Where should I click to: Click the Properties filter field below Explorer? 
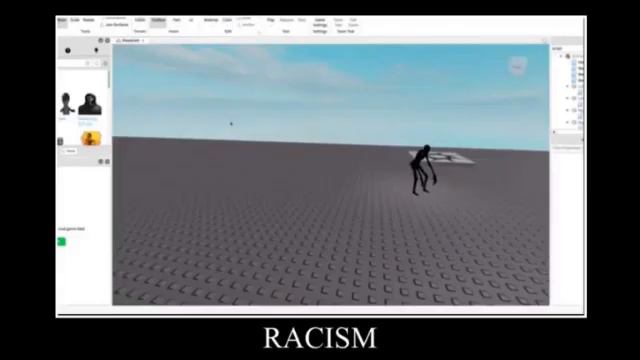coord(567,148)
